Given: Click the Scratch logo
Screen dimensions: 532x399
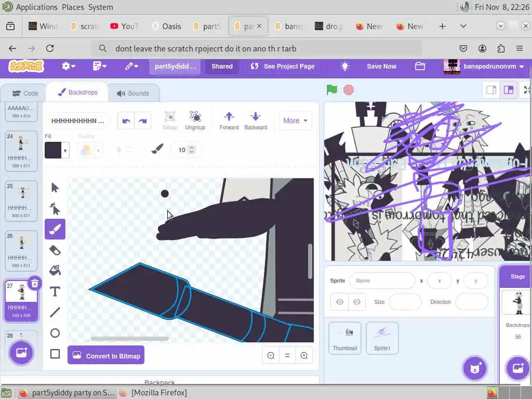Looking at the screenshot, I should (26, 66).
